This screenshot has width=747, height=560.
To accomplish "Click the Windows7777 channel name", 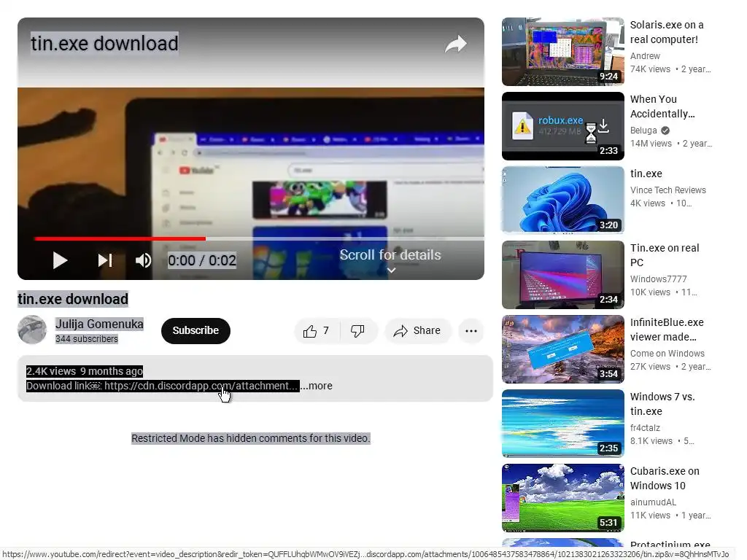I will click(x=659, y=279).
